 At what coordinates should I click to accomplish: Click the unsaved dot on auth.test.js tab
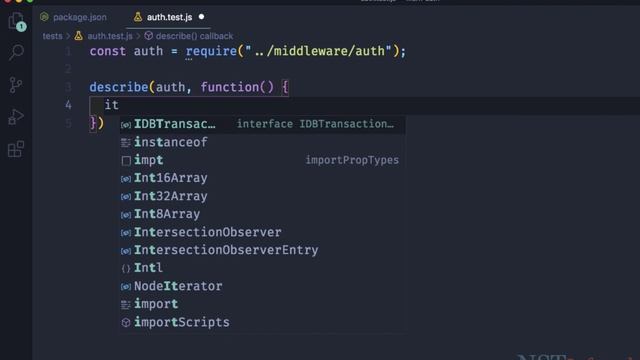pos(201,17)
